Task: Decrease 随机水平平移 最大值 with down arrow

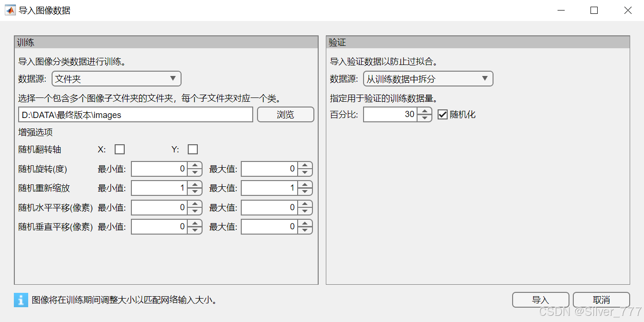Action: point(305,211)
